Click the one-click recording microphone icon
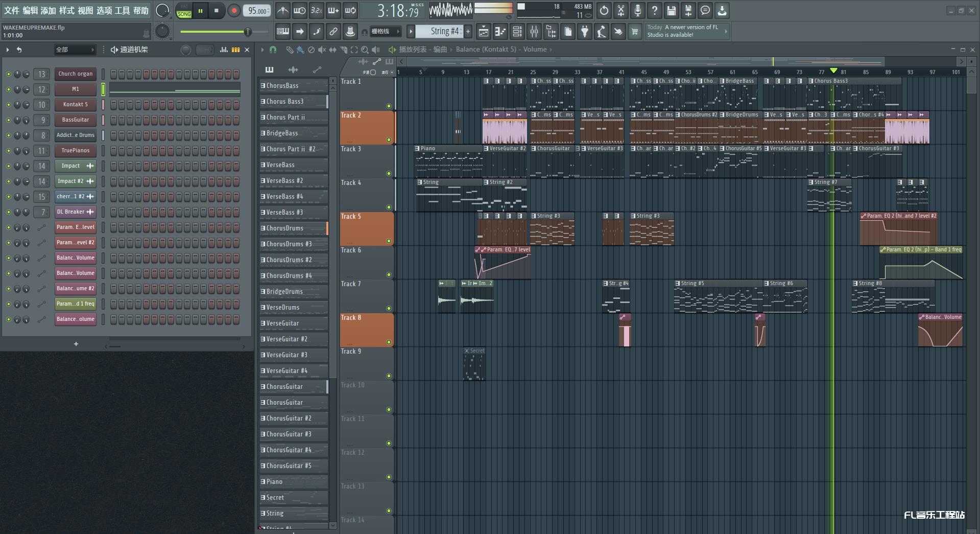 click(638, 10)
